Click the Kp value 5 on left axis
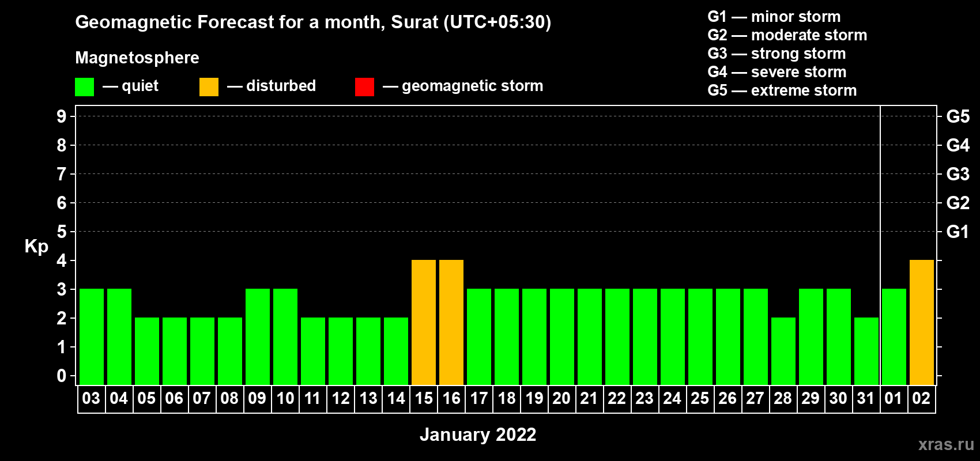 pyautogui.click(x=62, y=232)
